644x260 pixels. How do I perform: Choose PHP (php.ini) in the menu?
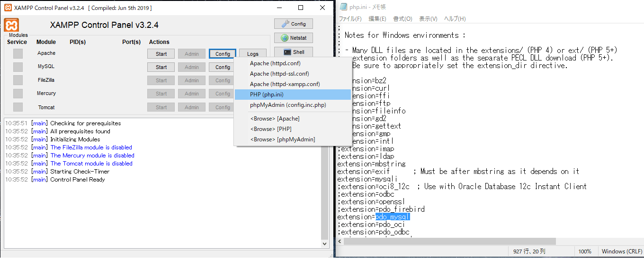(x=293, y=95)
